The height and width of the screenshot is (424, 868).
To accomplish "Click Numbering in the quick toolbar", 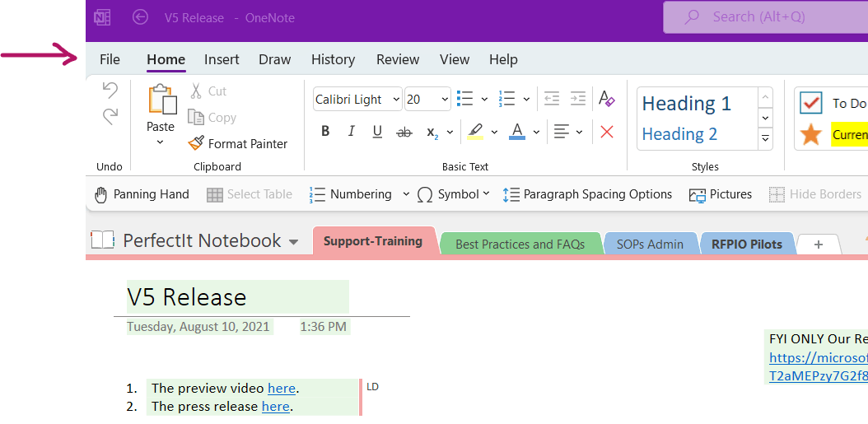I will [350, 194].
